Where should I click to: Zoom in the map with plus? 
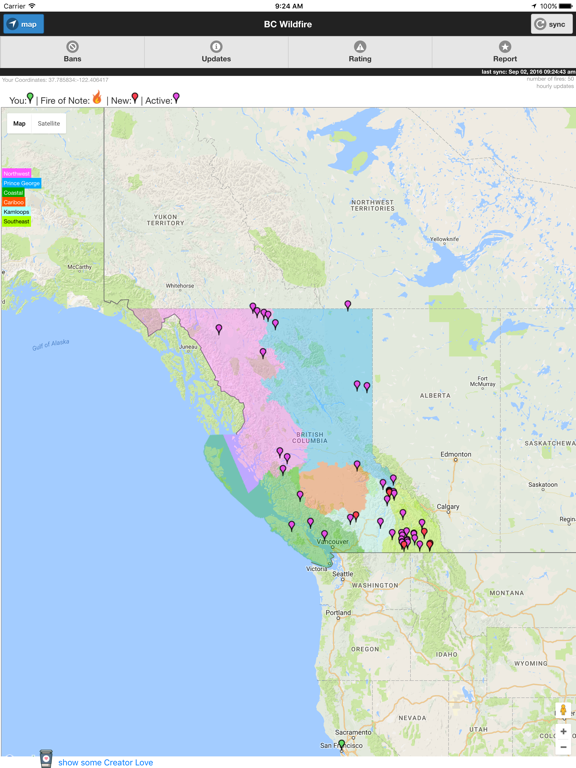coord(563,731)
